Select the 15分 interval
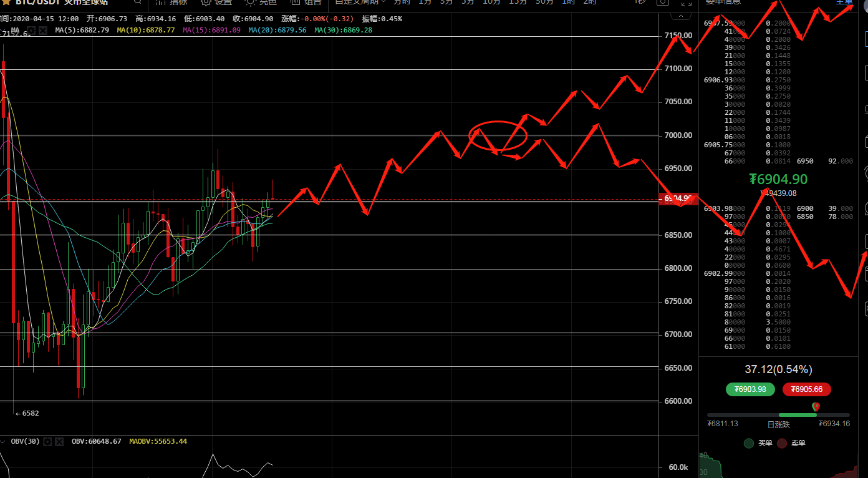Viewport: 868px width, 478px height. click(518, 2)
